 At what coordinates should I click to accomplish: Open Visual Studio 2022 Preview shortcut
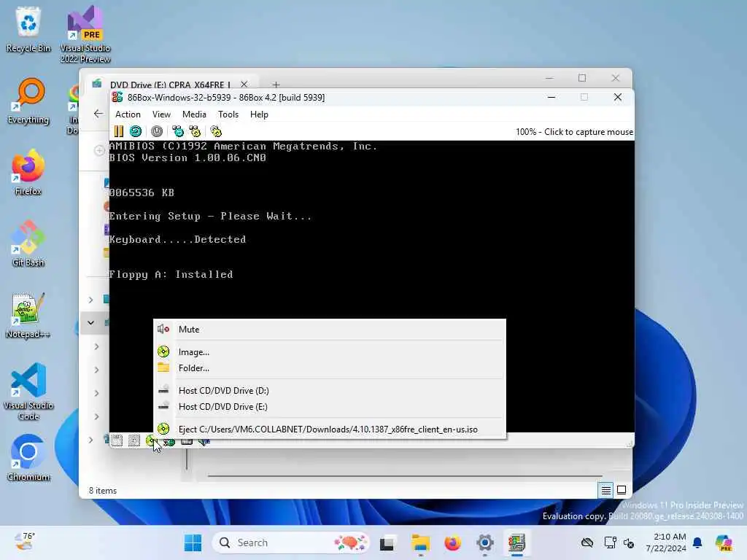click(x=85, y=34)
